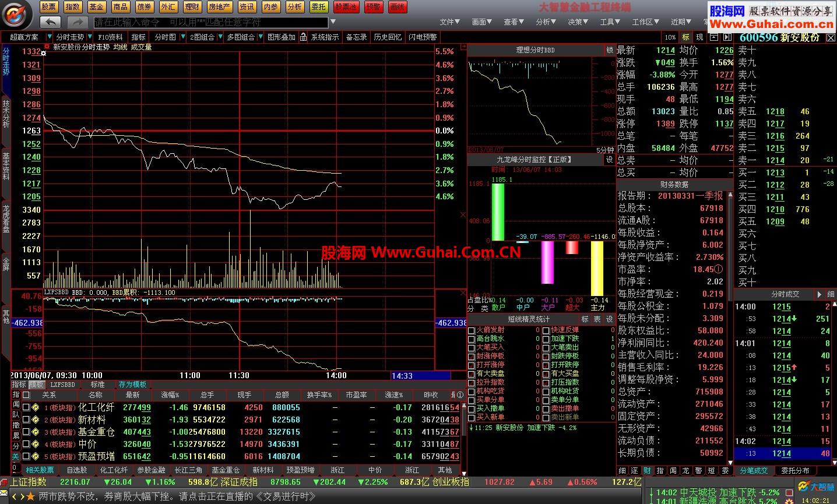
Task: Open the 画面 menu dropdown
Action: coord(483,22)
